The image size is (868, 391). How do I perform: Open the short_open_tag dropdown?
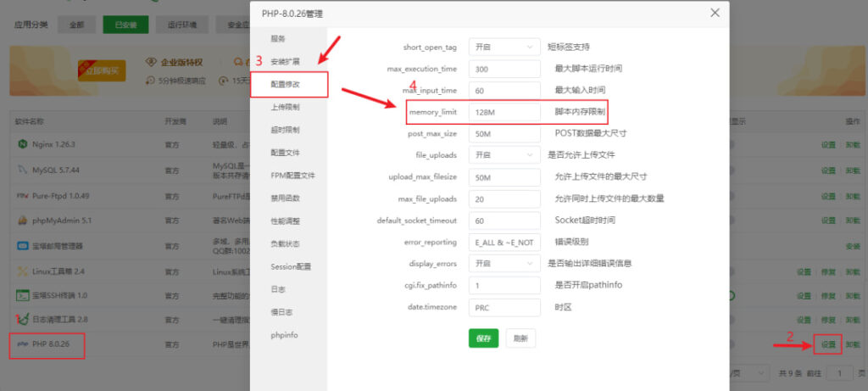pyautogui.click(x=504, y=47)
